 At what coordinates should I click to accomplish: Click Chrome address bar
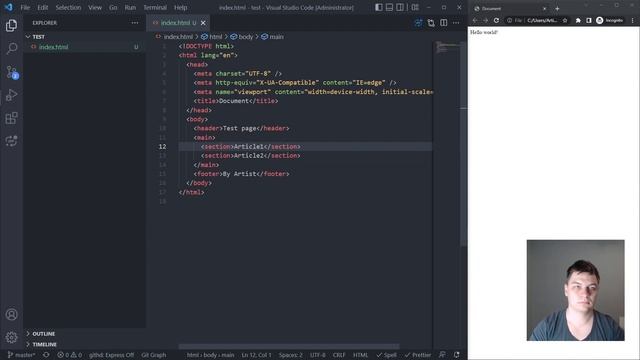pyautogui.click(x=537, y=20)
